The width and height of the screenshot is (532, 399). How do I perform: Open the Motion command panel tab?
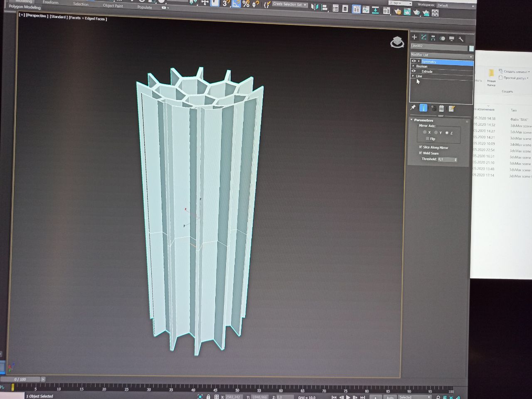tap(442, 38)
